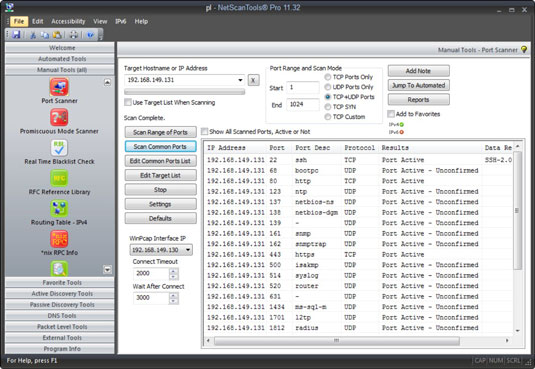This screenshot has width=535, height=369.
Task: Click the Copy toolbar icon
Action: (45, 35)
